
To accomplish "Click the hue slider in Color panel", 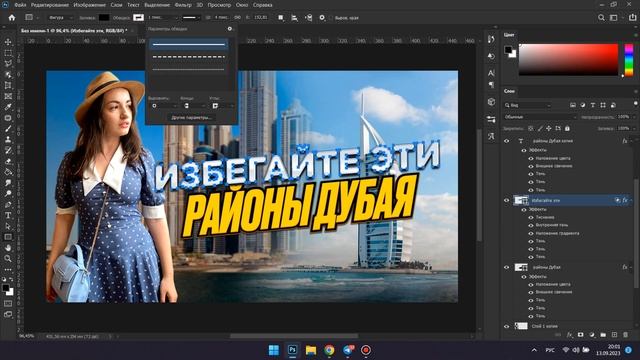I will point(629,60).
